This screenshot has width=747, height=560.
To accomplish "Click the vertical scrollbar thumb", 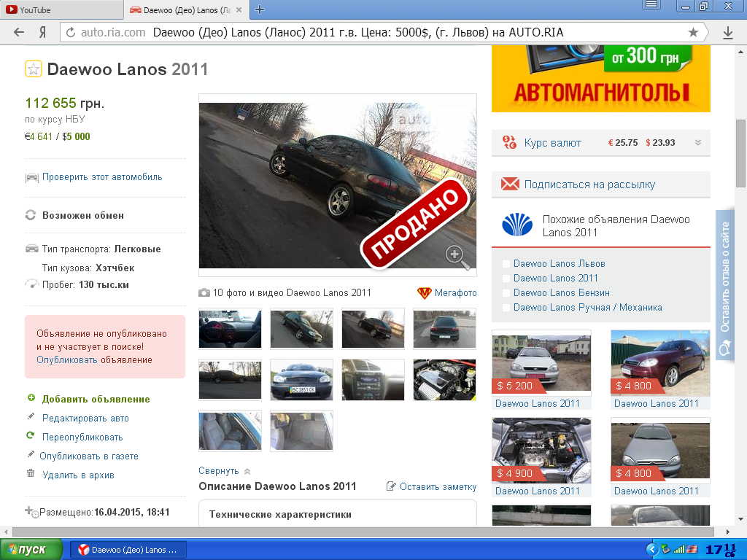I will coord(741,152).
